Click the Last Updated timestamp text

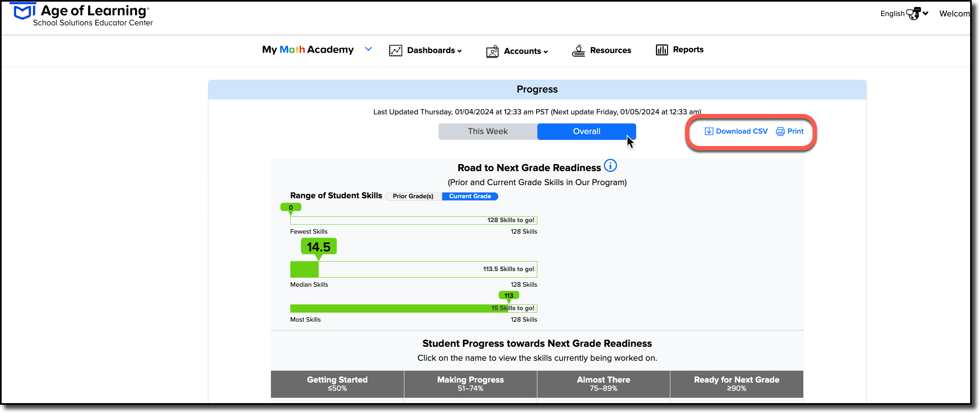[537, 112]
